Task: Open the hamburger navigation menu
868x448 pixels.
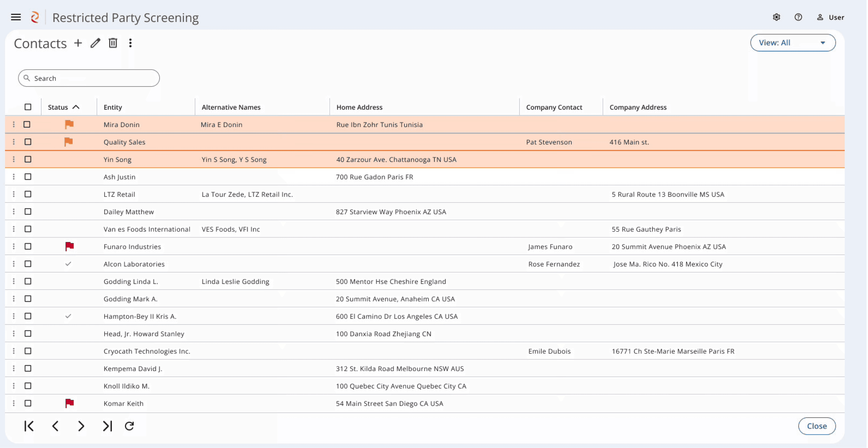Action: [16, 17]
